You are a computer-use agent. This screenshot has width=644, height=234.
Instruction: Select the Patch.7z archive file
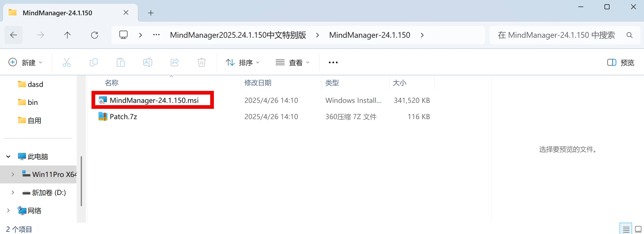pos(123,117)
